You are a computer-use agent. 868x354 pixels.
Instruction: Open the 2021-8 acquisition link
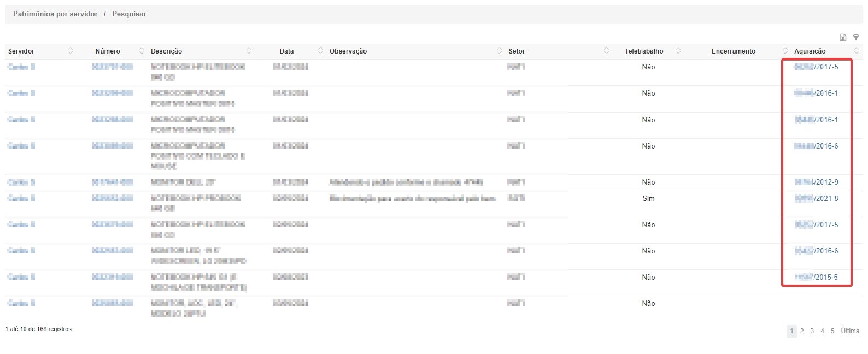tap(816, 199)
